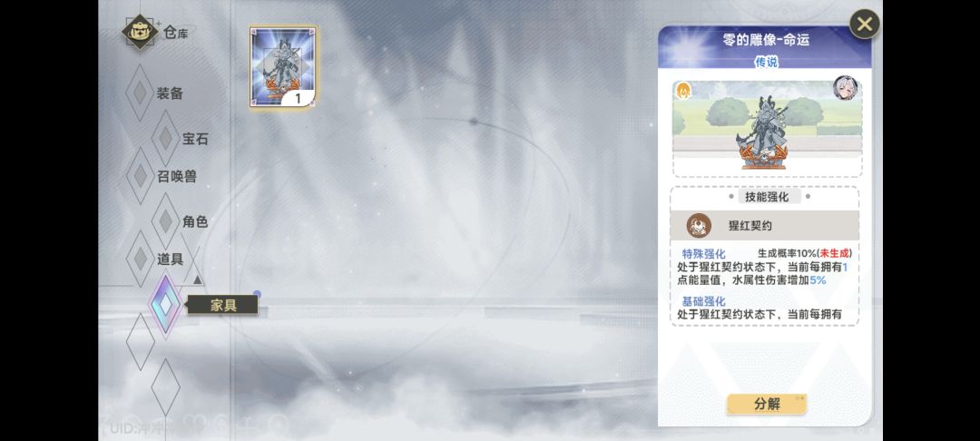Screen dimensions: 980x441
Task: Click the 生成概率10% text
Action: [789, 254]
